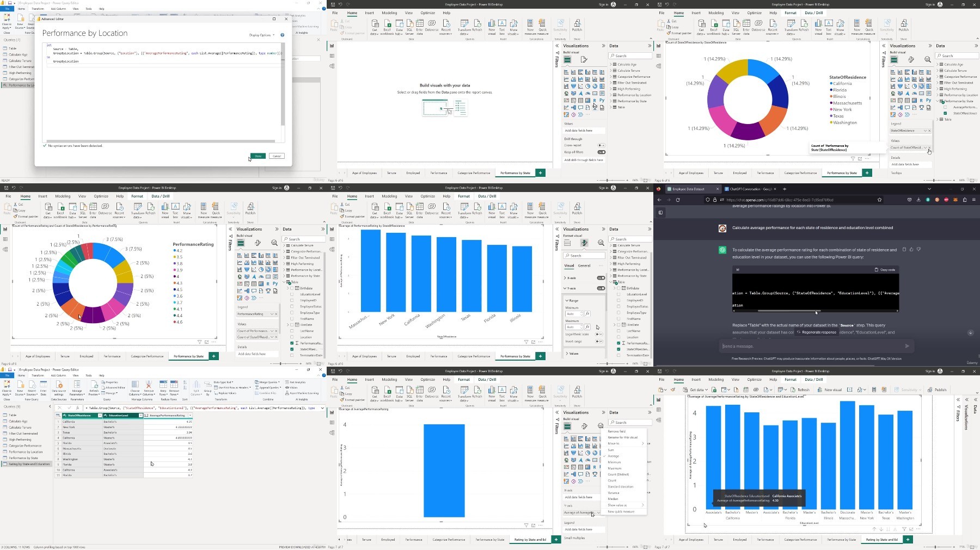Screen dimensions: 980x550
Task: Click the 4.6 swatch in PerformanceRating legend
Action: coord(175,322)
